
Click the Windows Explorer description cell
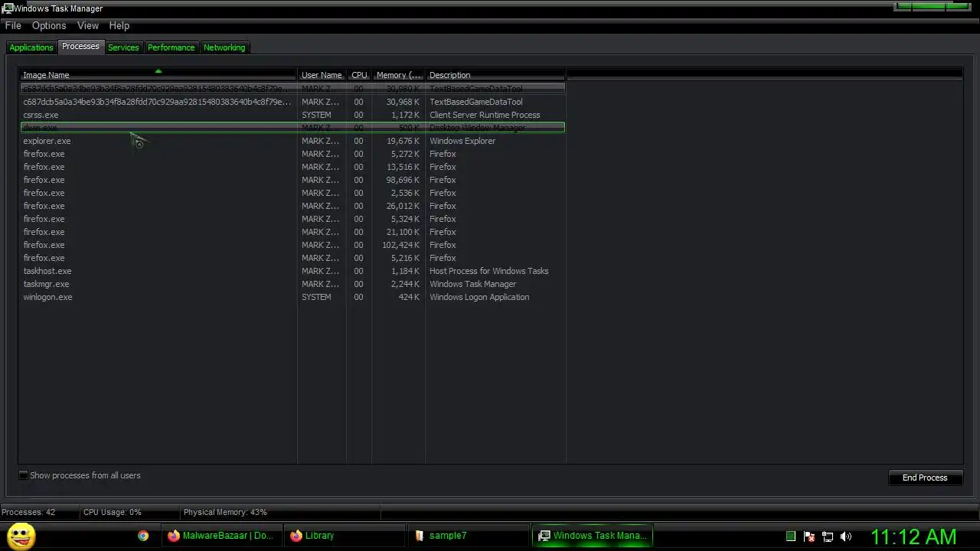[462, 141]
